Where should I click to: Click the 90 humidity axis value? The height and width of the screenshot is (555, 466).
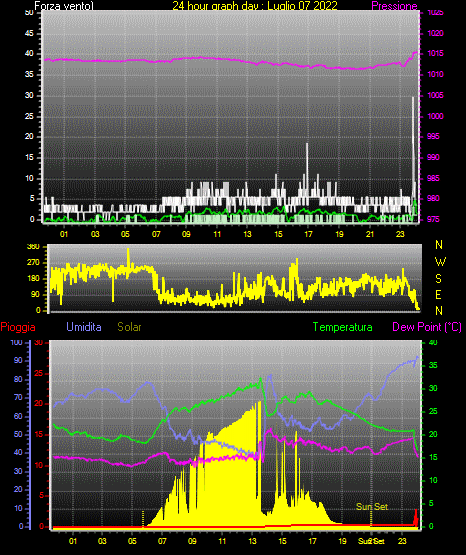18,360
